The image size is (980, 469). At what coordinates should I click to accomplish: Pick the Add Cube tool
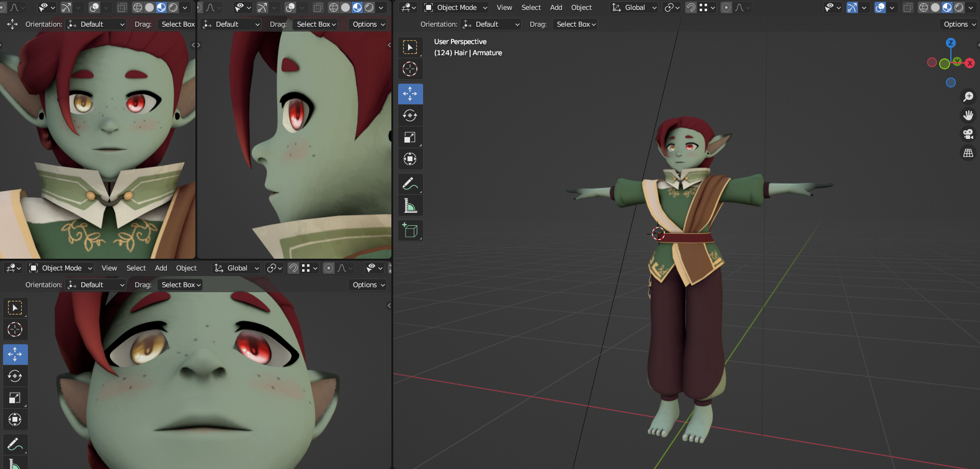[x=410, y=230]
